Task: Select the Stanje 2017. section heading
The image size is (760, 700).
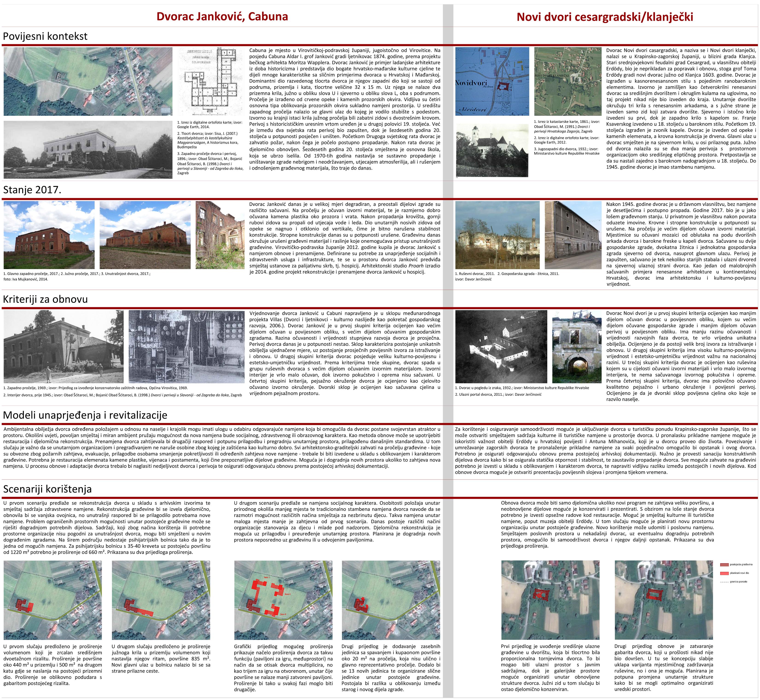Action: (x=32, y=190)
